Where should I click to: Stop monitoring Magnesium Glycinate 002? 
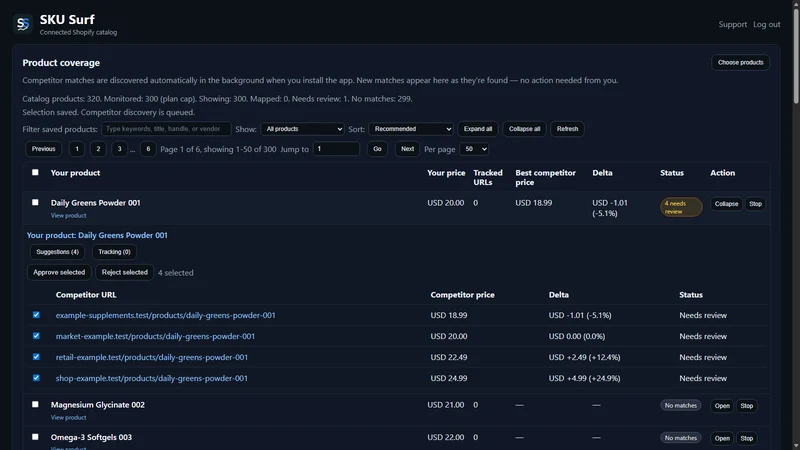(x=746, y=406)
